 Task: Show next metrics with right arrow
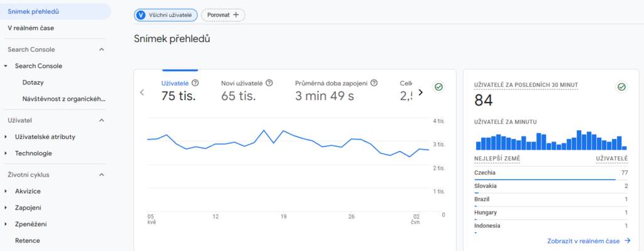tap(420, 92)
